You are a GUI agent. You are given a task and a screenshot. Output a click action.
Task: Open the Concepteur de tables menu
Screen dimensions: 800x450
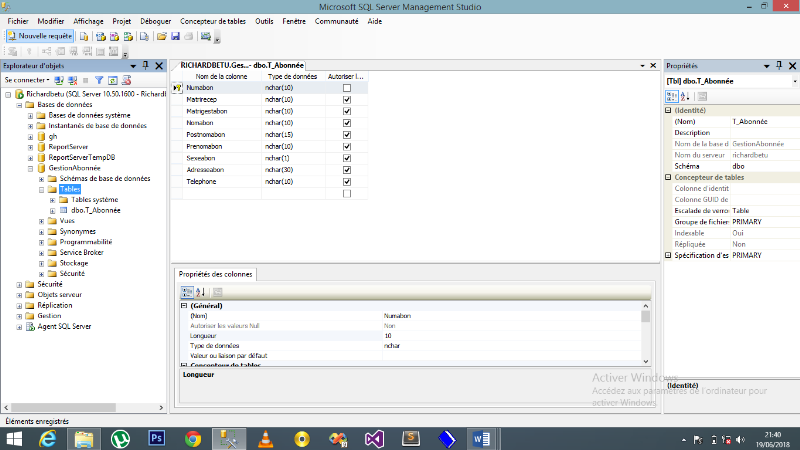coord(213,20)
